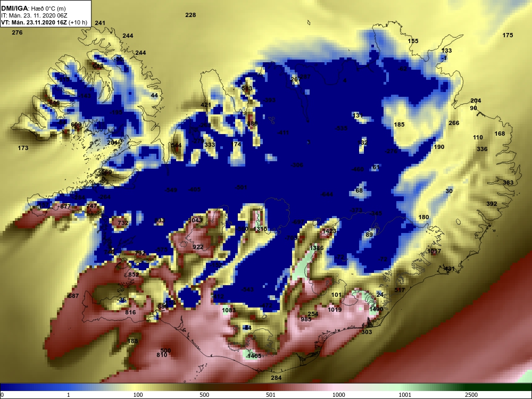Viewport: 532px width, 399px height.
Task: Click the map value '133'
Action: [x=446, y=51]
